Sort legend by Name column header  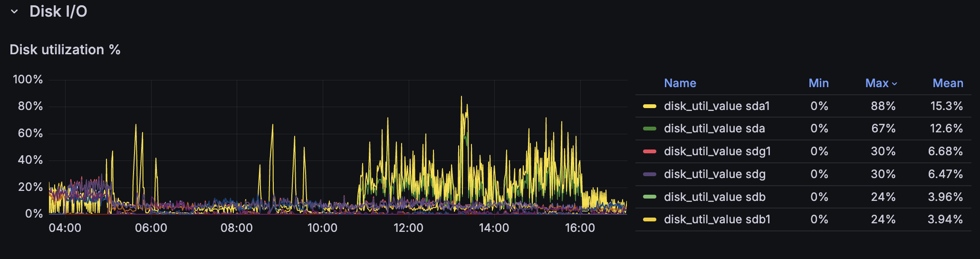coord(680,83)
